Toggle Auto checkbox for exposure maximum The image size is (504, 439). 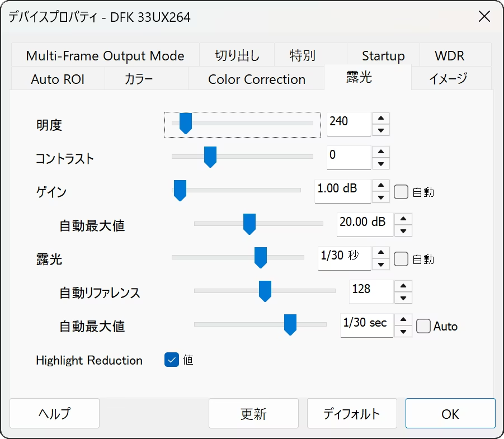[423, 326]
